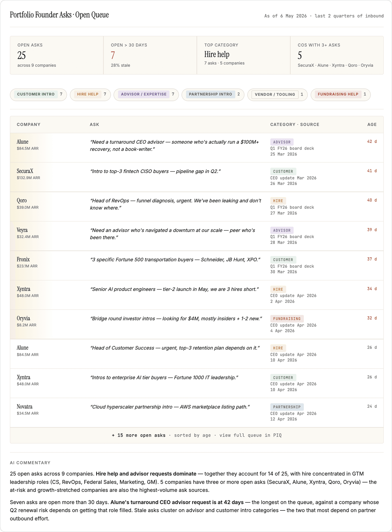Click the '42 d' age value
The height and width of the screenshot is (532, 392).
tap(372, 142)
